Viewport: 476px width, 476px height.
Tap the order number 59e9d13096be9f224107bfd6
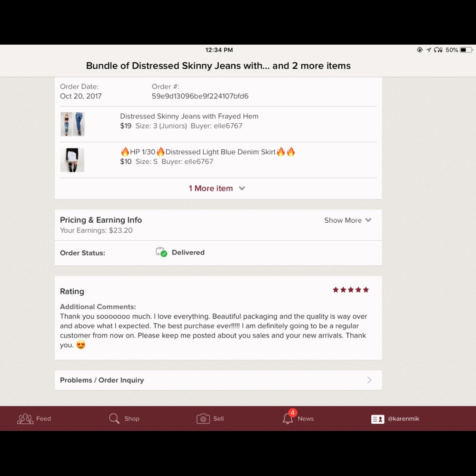pos(200,96)
